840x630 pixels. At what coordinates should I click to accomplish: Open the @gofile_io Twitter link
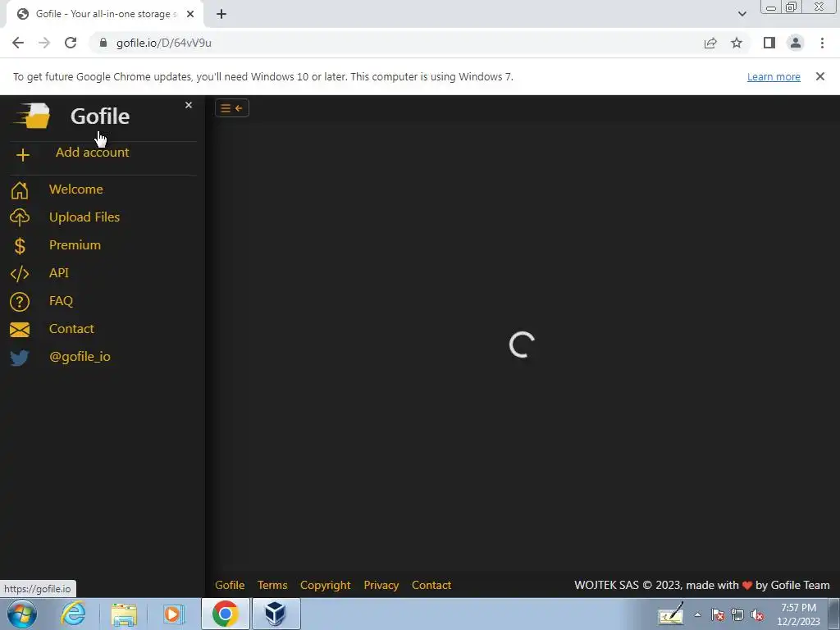tap(80, 357)
